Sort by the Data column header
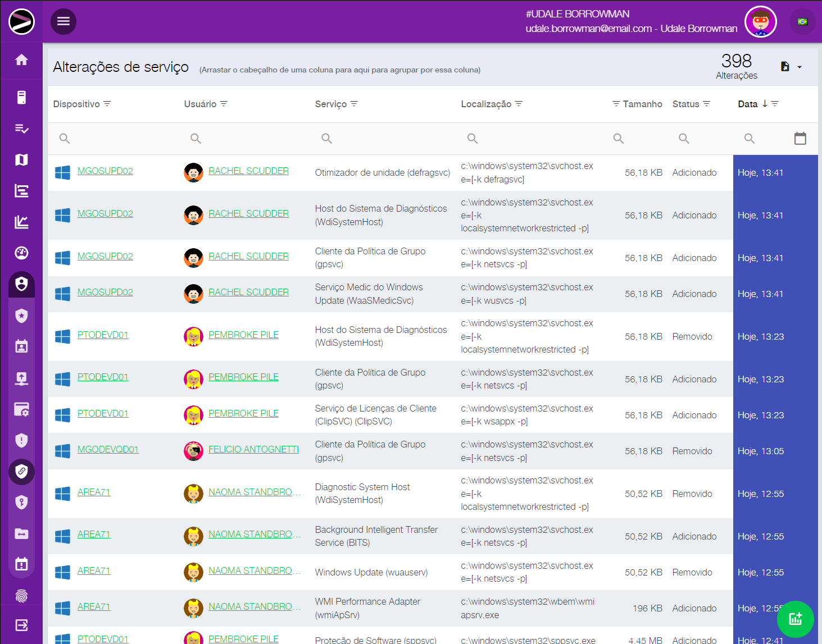This screenshot has width=822, height=644. tap(747, 104)
